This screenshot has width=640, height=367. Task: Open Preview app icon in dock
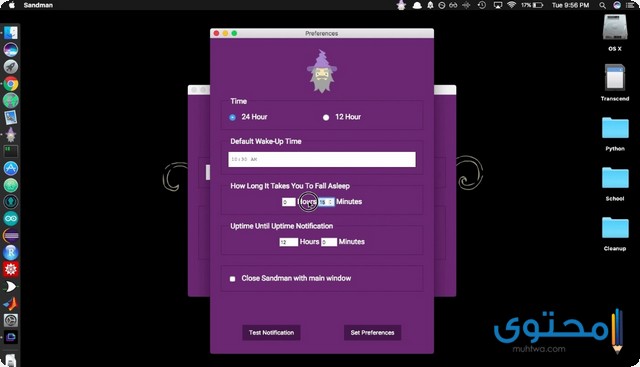pyautogui.click(x=11, y=117)
